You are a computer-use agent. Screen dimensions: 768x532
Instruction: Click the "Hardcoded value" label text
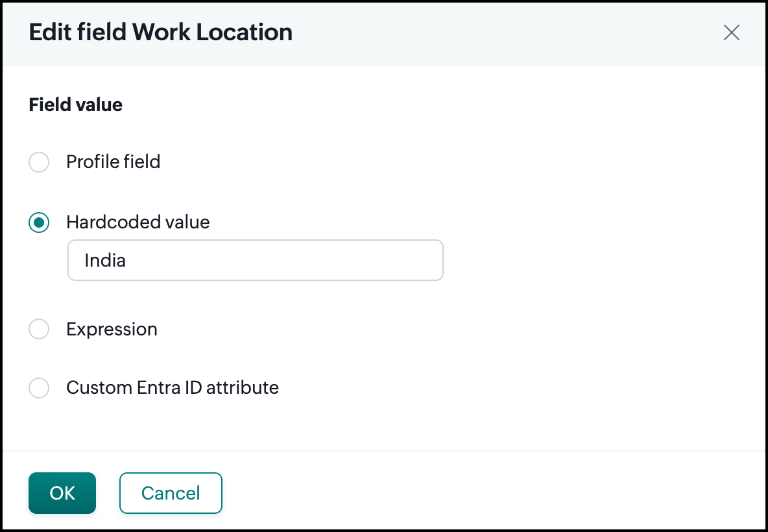pyautogui.click(x=138, y=223)
